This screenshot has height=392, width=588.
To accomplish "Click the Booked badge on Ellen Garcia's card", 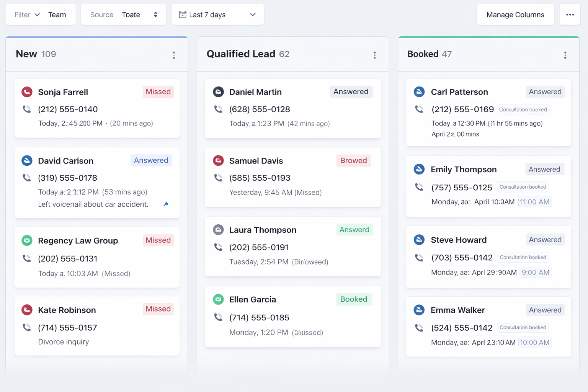I will (x=354, y=299).
